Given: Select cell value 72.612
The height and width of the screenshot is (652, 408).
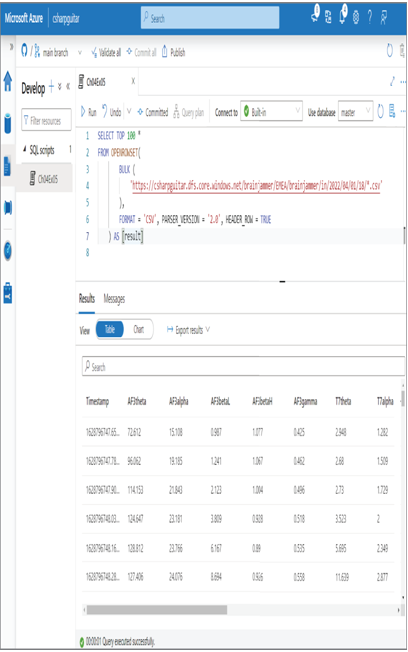Looking at the screenshot, I should click(x=134, y=432).
